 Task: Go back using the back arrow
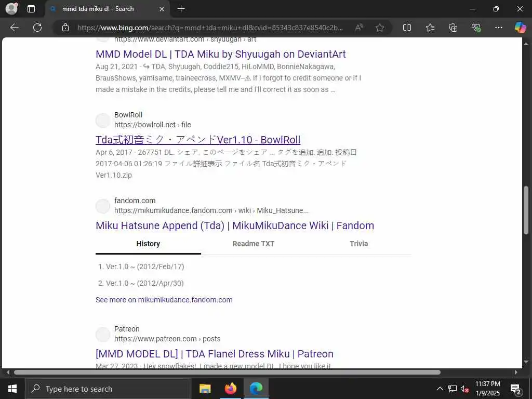coord(14,28)
